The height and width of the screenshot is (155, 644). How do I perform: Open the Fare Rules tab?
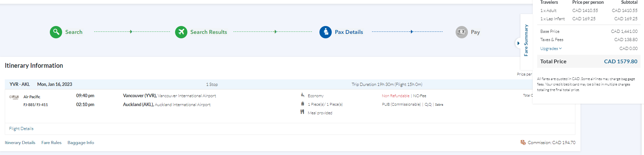[52, 143]
